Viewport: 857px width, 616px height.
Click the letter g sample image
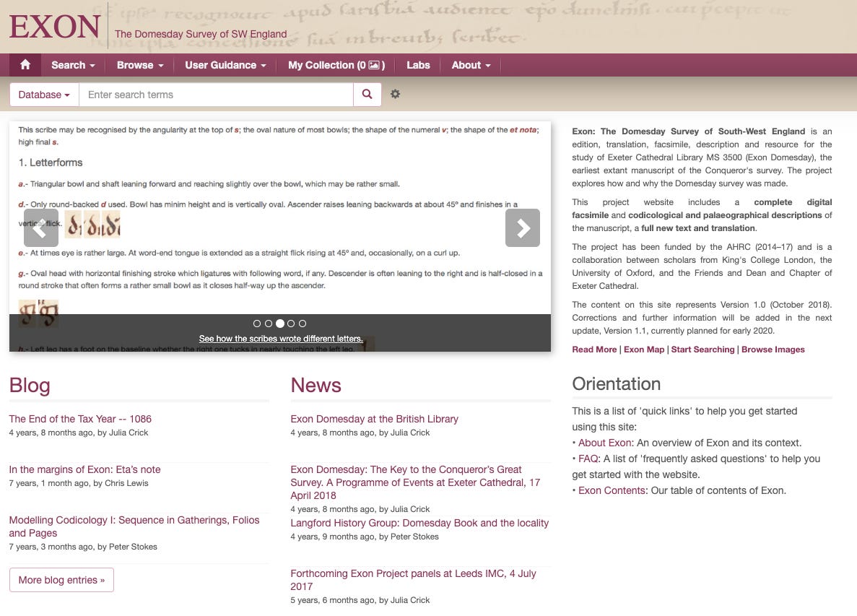pyautogui.click(x=38, y=313)
